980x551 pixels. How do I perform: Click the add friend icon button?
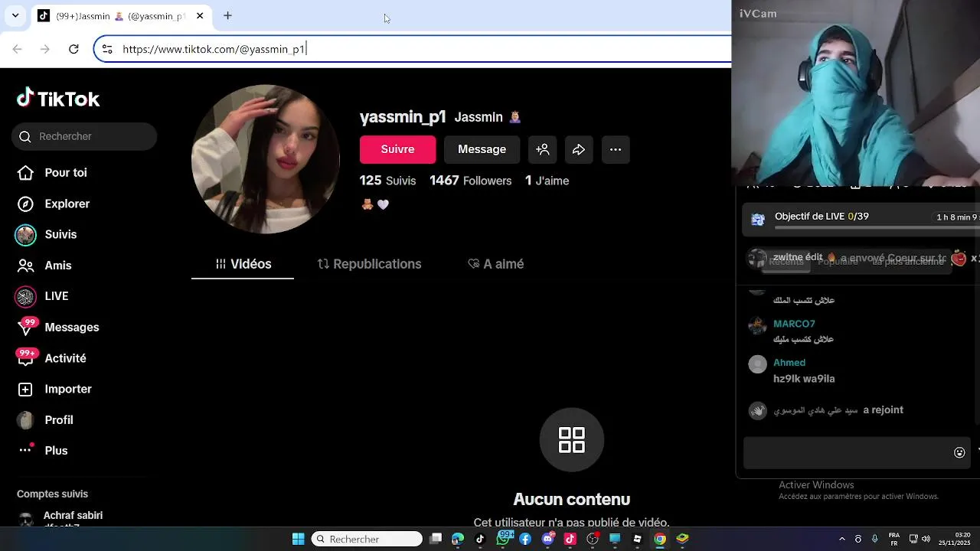(x=542, y=149)
